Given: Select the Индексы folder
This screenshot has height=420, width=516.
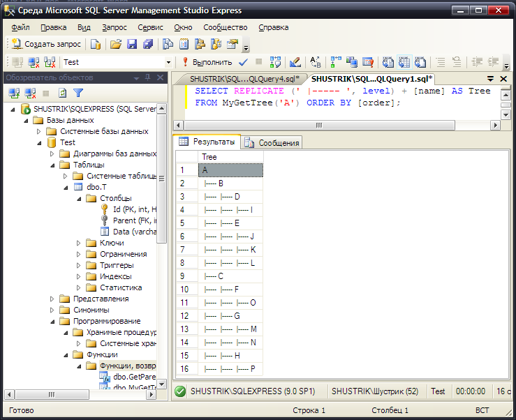Looking at the screenshot, I should (115, 276).
